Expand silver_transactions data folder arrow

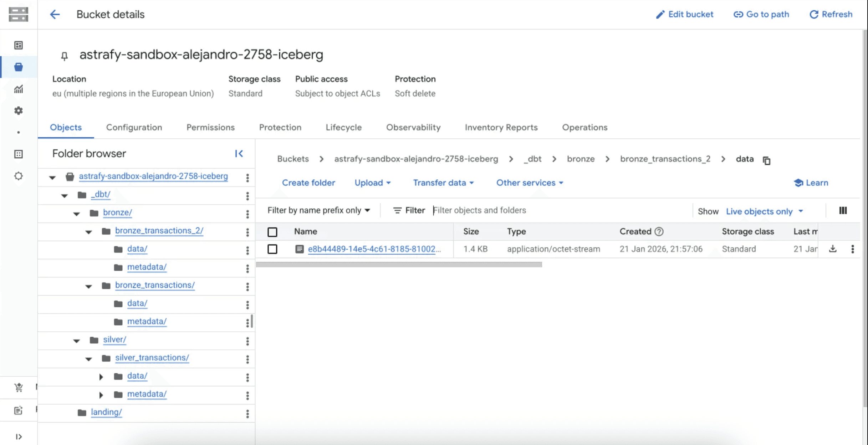(x=101, y=376)
